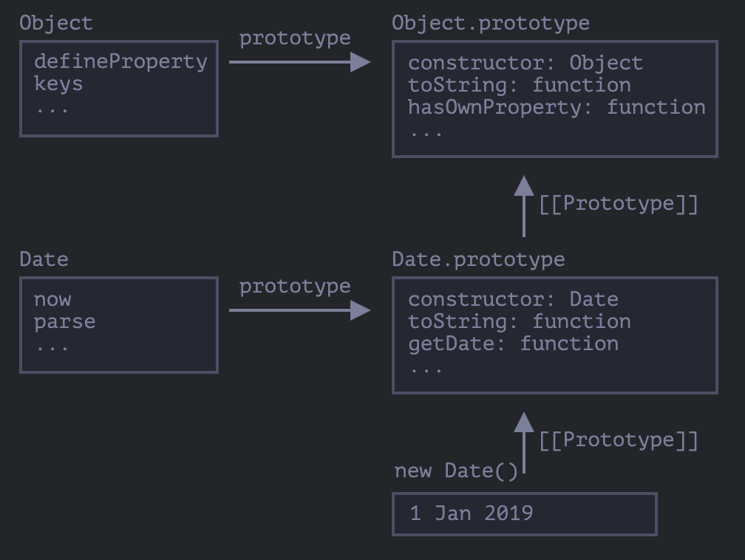Click upward arrow above new Date()
745x560 pixels.
(524, 443)
